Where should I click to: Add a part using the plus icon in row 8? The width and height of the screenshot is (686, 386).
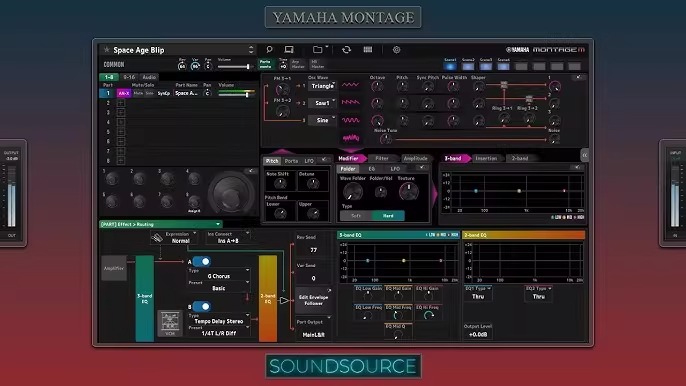click(x=121, y=161)
